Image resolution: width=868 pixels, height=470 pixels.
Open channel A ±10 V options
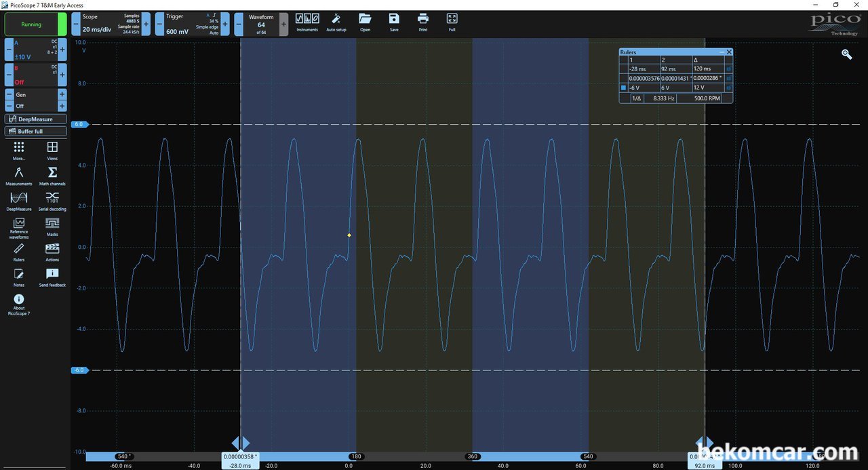click(x=36, y=50)
